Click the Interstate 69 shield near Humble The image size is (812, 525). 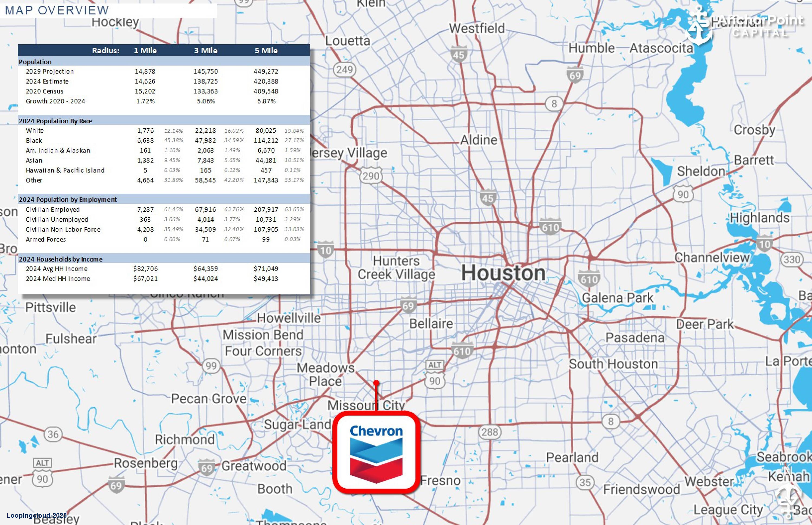[x=575, y=75]
